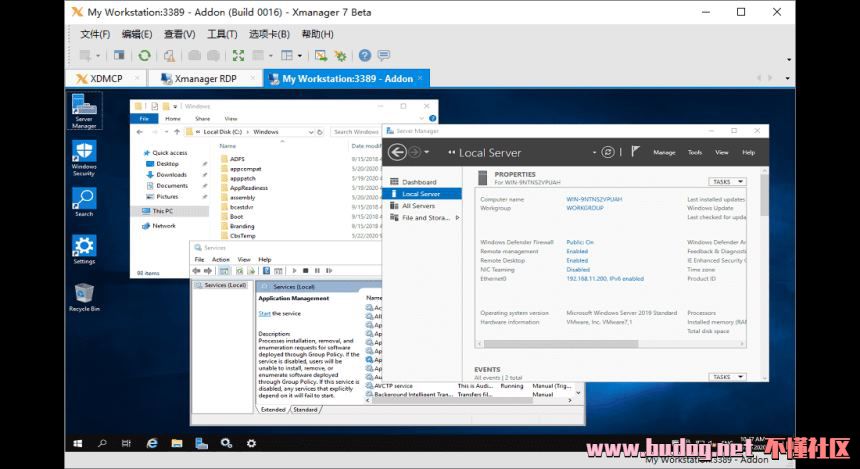Screen dimensions: 860x469
Task: Select the Share tab in File Explorer
Action: tap(202, 118)
